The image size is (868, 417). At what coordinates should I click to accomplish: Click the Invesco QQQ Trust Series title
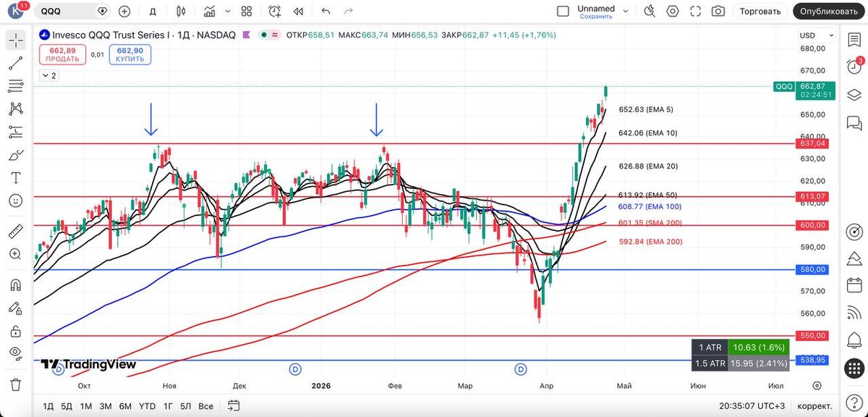tap(110, 35)
